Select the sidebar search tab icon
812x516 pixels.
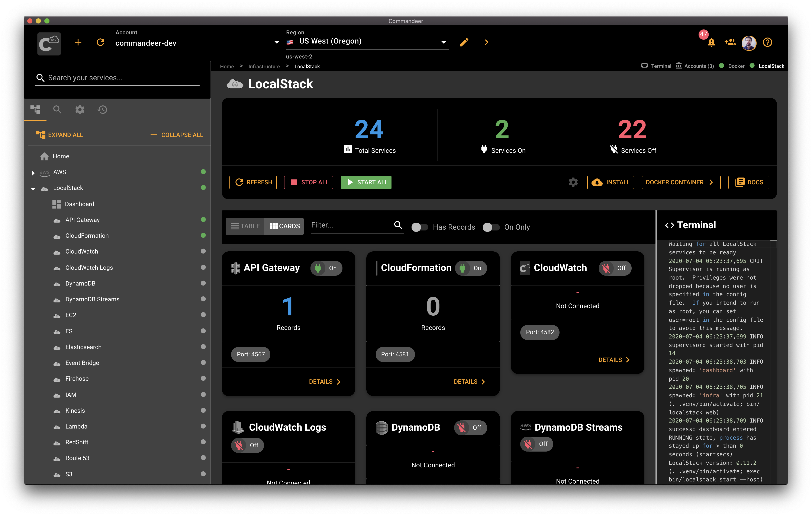tap(57, 109)
